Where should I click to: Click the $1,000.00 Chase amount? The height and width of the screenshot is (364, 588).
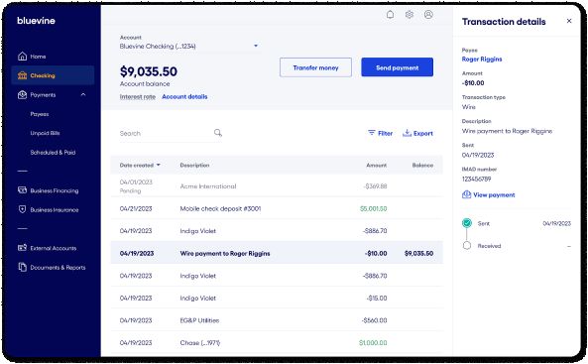click(373, 342)
